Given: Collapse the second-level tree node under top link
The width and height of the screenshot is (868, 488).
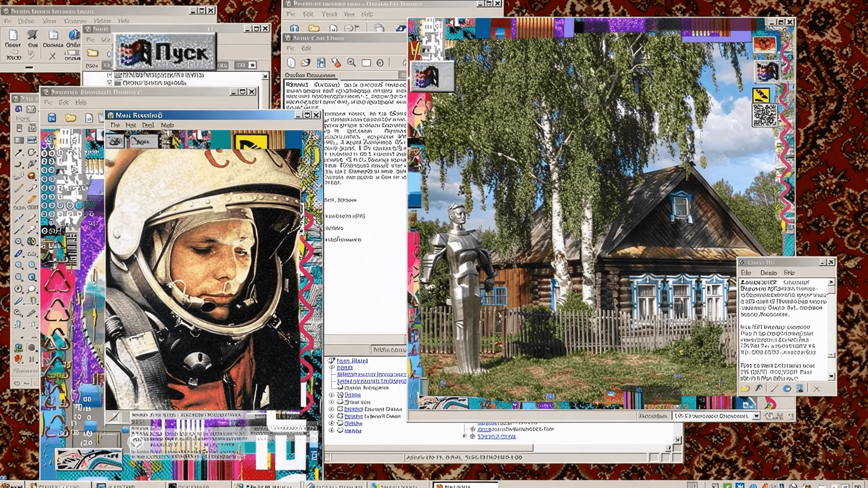Looking at the screenshot, I should point(332,368).
